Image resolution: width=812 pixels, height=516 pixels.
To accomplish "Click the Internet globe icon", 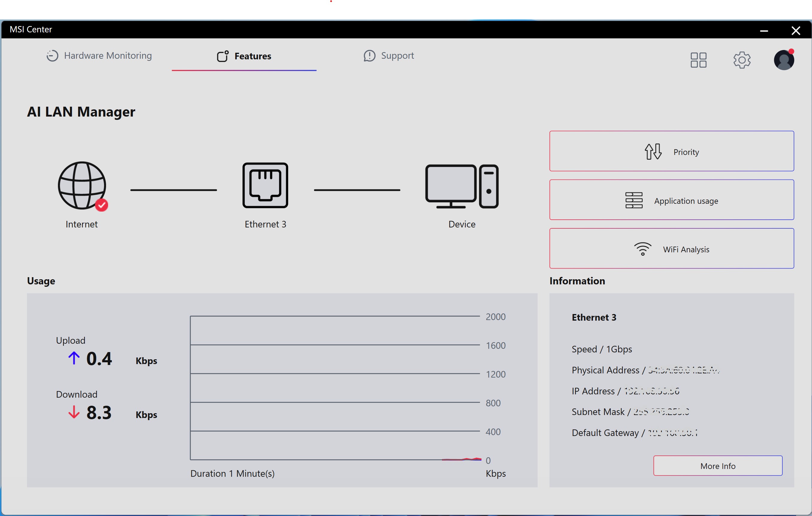I will [82, 185].
